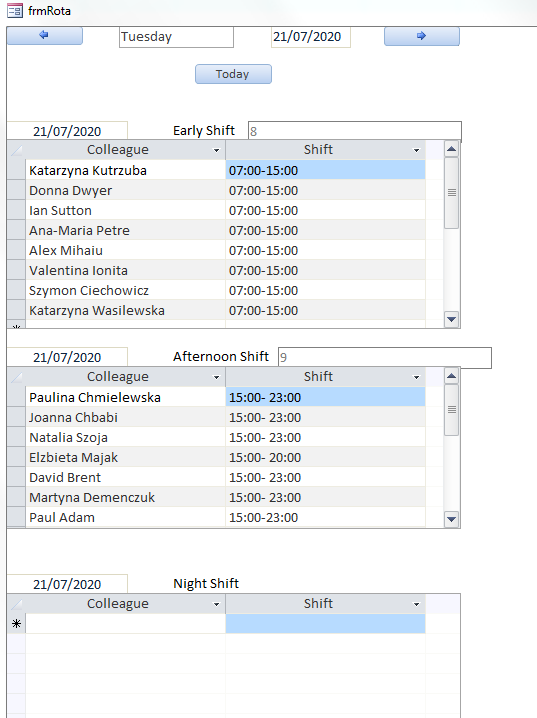This screenshot has width=537, height=718.
Task: Go to previous day with left arrow
Action: click(44, 36)
